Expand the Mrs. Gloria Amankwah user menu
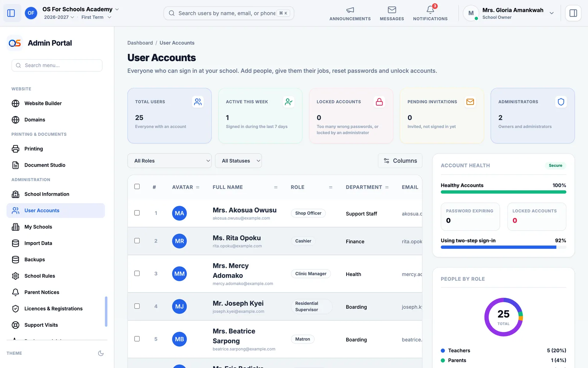588x368 pixels. pos(509,13)
